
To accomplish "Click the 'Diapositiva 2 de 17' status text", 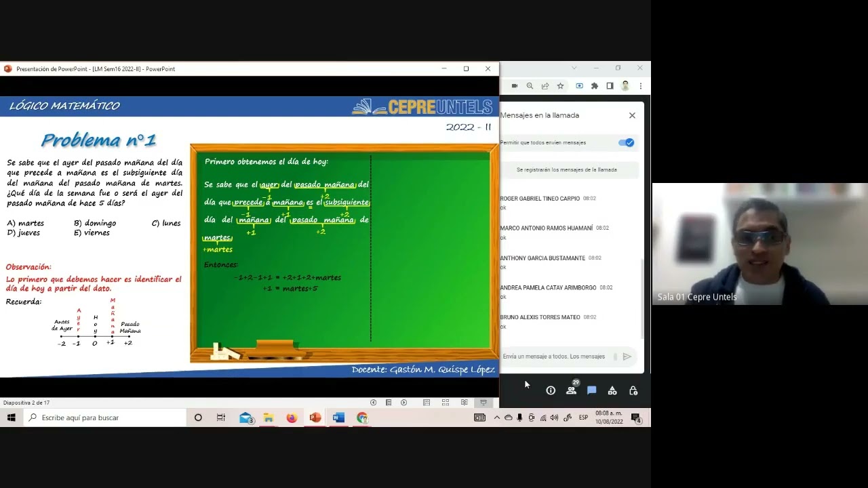I will pyautogui.click(x=26, y=403).
